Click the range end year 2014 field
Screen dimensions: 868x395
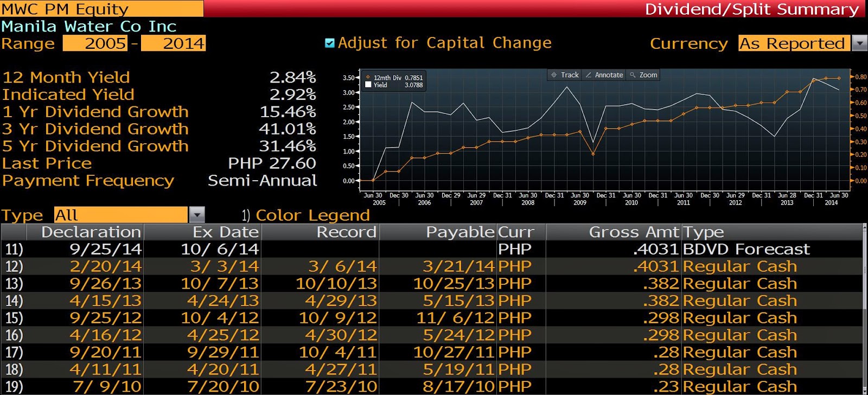point(174,43)
